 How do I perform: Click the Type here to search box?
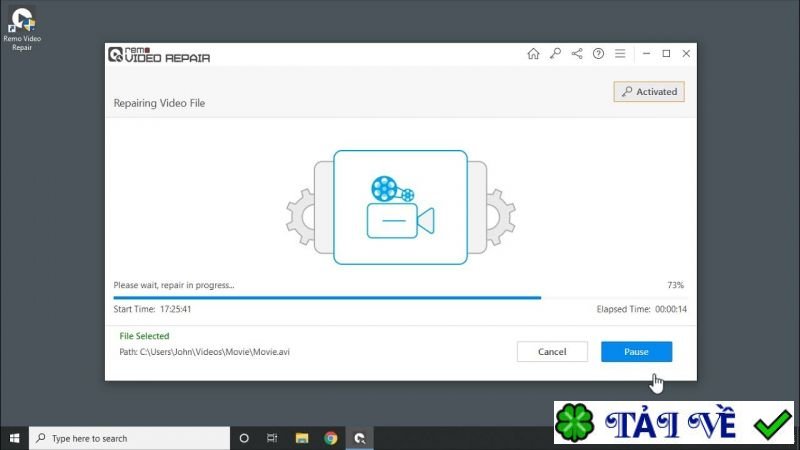click(130, 438)
